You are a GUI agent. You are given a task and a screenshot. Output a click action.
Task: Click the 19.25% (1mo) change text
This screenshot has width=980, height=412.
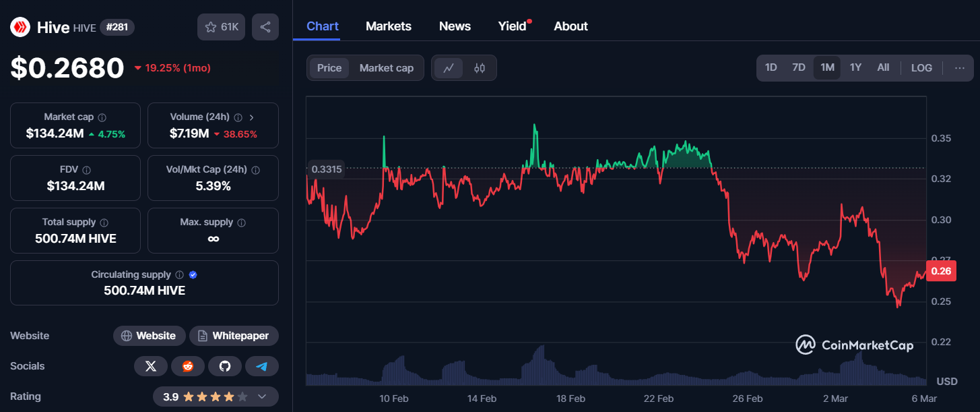coord(173,68)
